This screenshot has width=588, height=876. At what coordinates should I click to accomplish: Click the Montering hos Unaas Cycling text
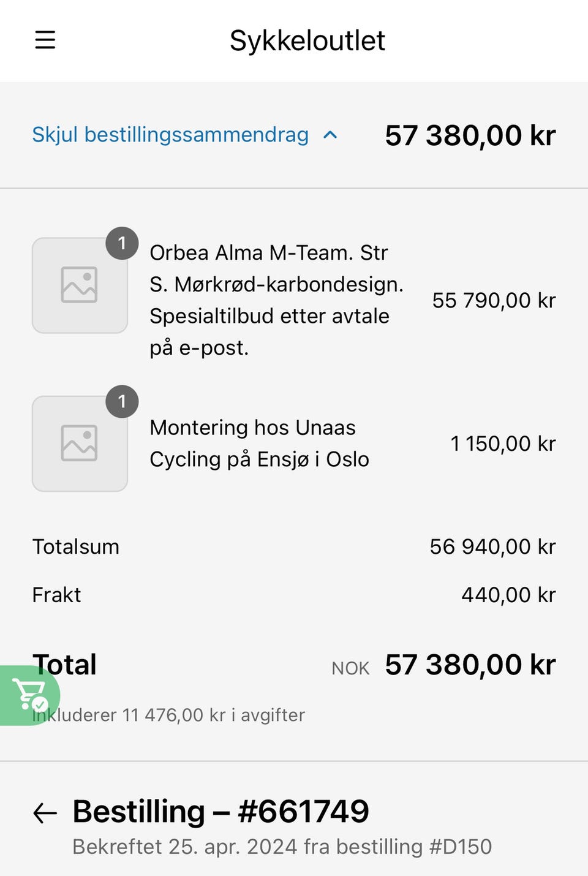259,444
